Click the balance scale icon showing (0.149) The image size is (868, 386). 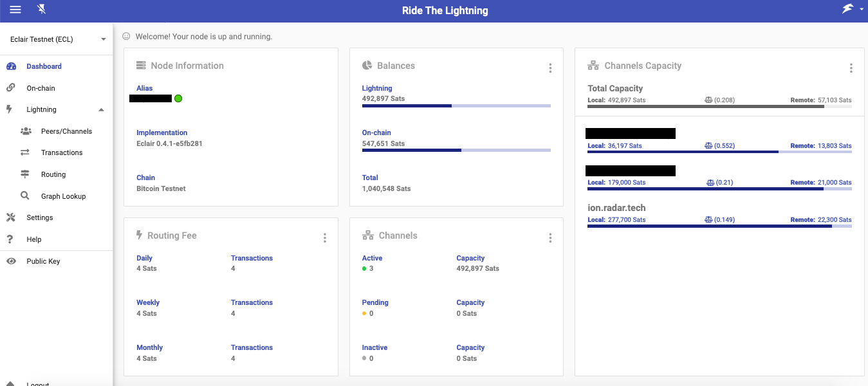point(708,220)
